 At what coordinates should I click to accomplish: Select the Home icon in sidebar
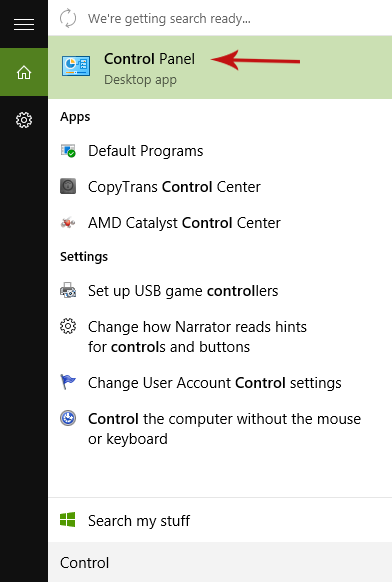pyautogui.click(x=24, y=72)
